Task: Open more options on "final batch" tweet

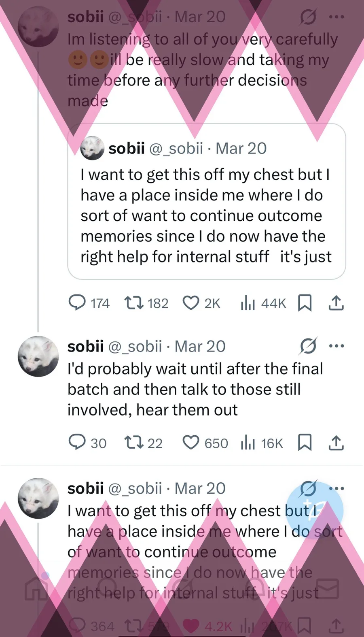Action: [336, 346]
